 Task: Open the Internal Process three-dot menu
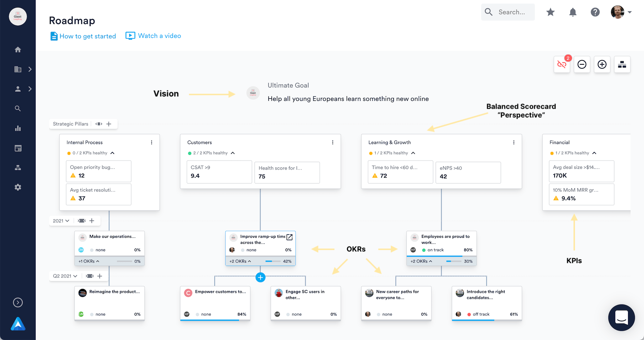pos(151,142)
